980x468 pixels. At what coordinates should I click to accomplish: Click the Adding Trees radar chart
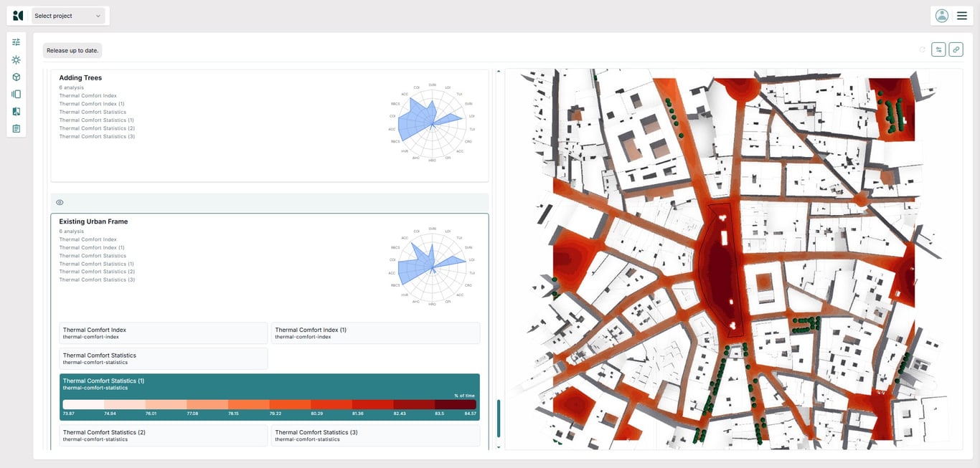click(432, 124)
